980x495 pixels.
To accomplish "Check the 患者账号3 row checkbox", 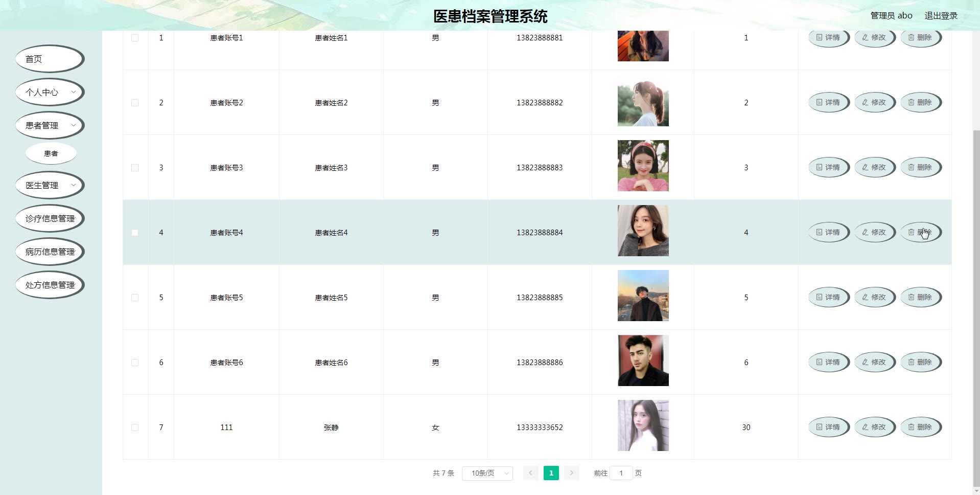I will [135, 168].
